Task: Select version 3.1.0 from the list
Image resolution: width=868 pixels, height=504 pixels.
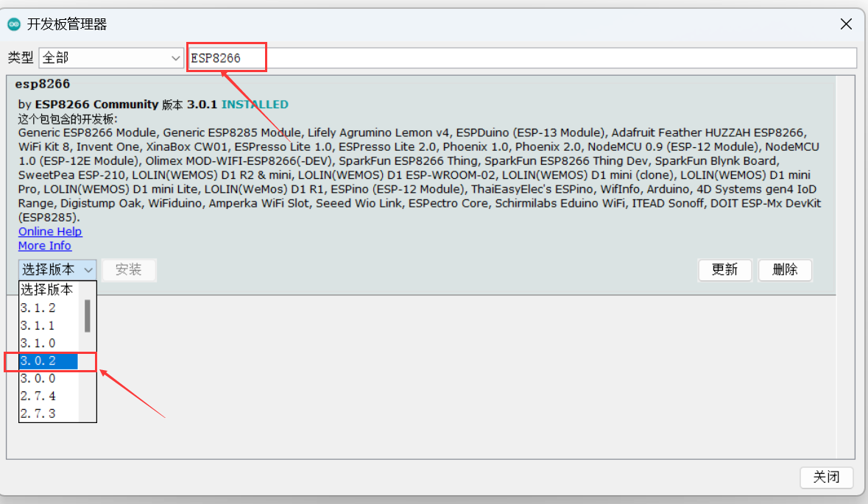Action: pyautogui.click(x=49, y=343)
